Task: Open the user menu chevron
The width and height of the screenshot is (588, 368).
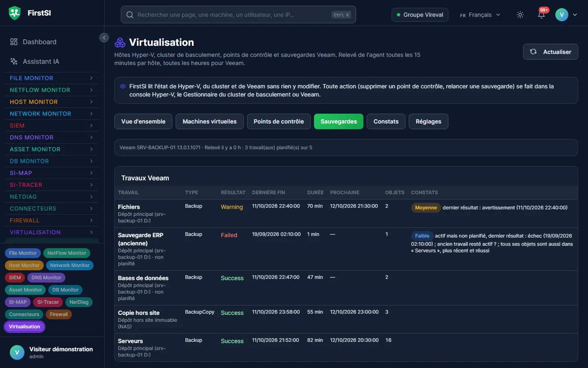Action: (x=575, y=15)
